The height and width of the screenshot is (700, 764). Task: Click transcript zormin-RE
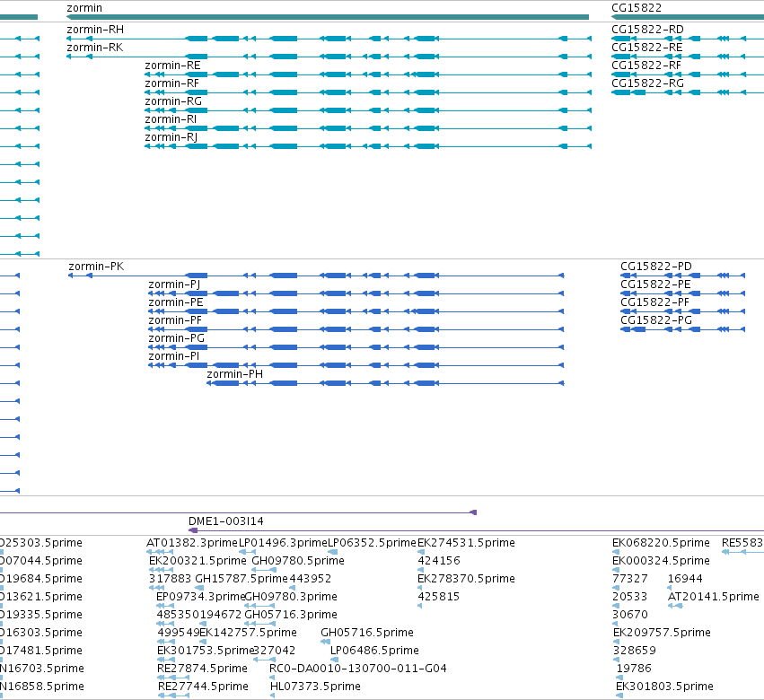[172, 66]
